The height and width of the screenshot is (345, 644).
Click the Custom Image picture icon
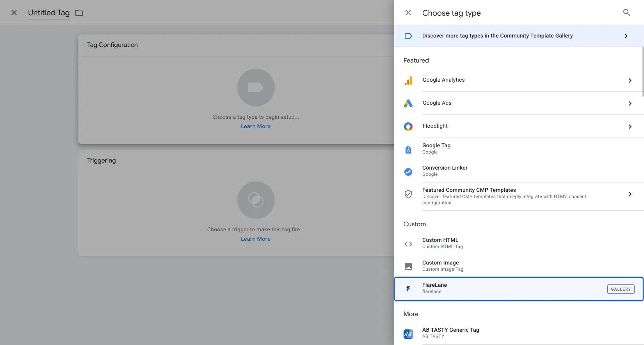(408, 266)
